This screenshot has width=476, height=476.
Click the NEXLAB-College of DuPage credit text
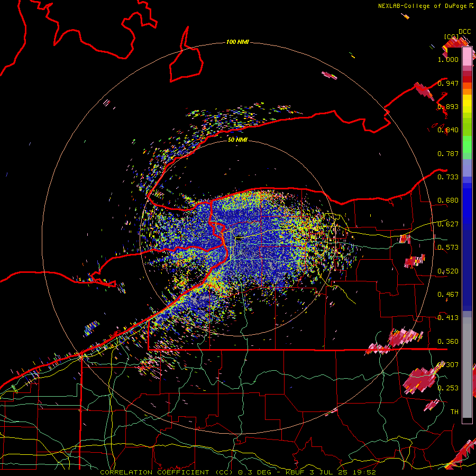(422, 6)
